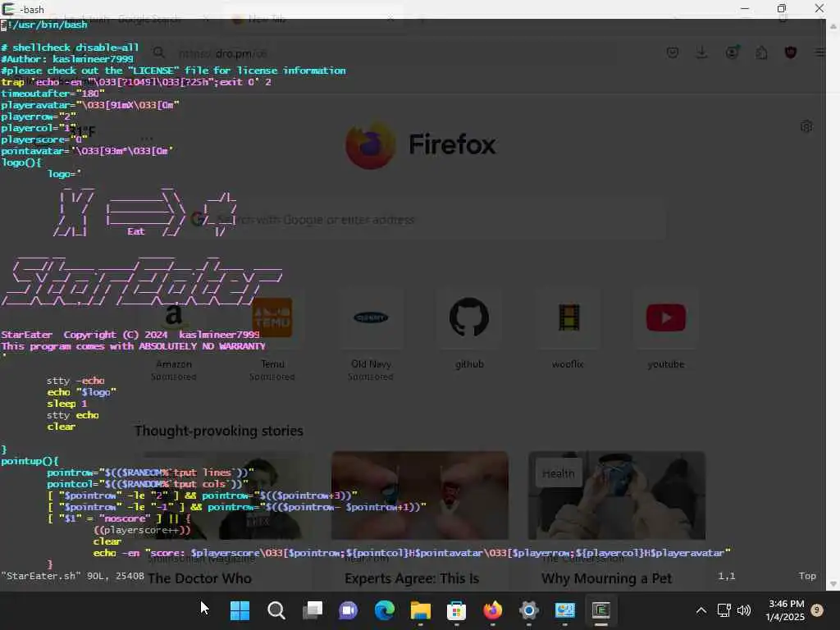Click the scrollbar up arrow in the terminal
This screenshot has height=630, width=840.
point(833,25)
